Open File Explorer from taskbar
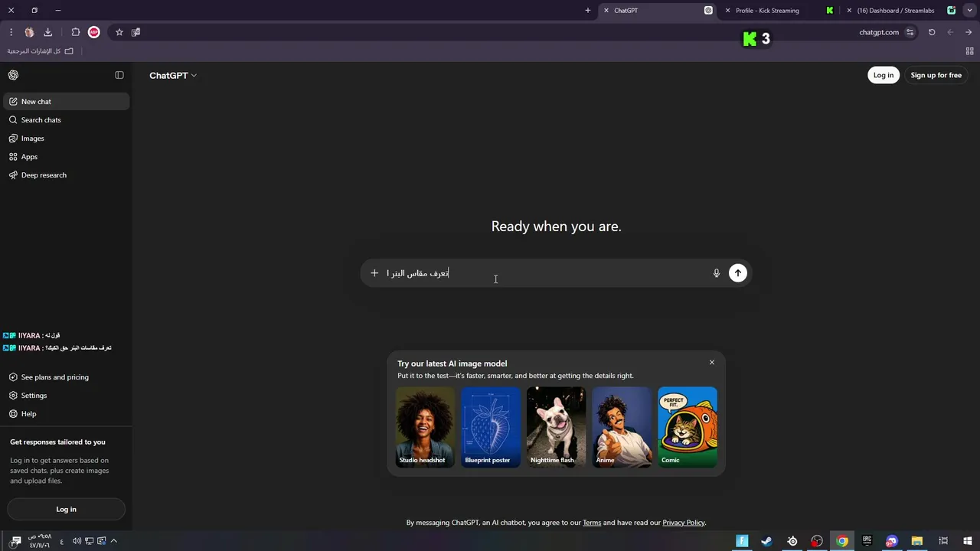The width and height of the screenshot is (980, 551). point(917,541)
